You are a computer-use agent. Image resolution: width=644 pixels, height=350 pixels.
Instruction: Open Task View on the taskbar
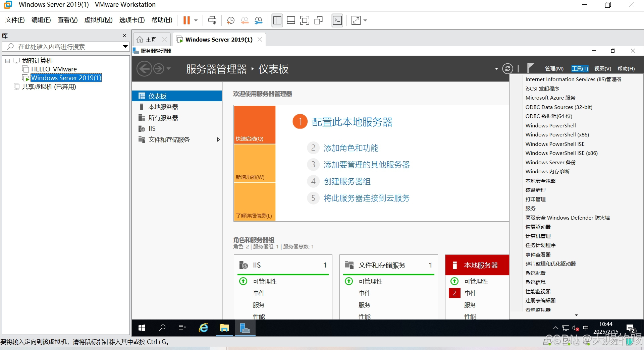pyautogui.click(x=182, y=328)
